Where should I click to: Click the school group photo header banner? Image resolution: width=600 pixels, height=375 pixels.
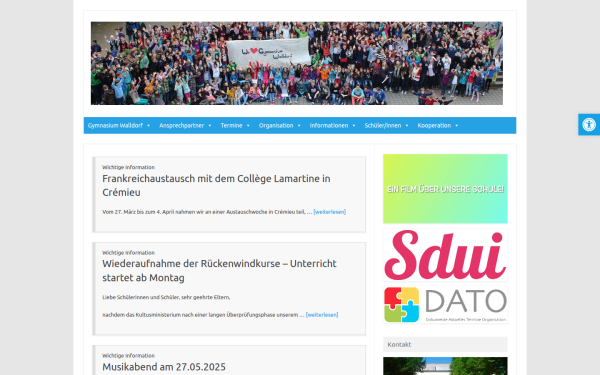point(297,63)
